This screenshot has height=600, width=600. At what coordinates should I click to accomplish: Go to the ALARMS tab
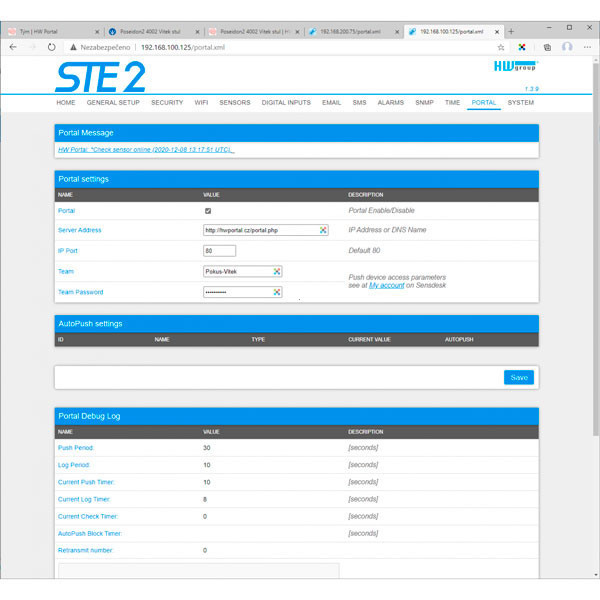390,103
